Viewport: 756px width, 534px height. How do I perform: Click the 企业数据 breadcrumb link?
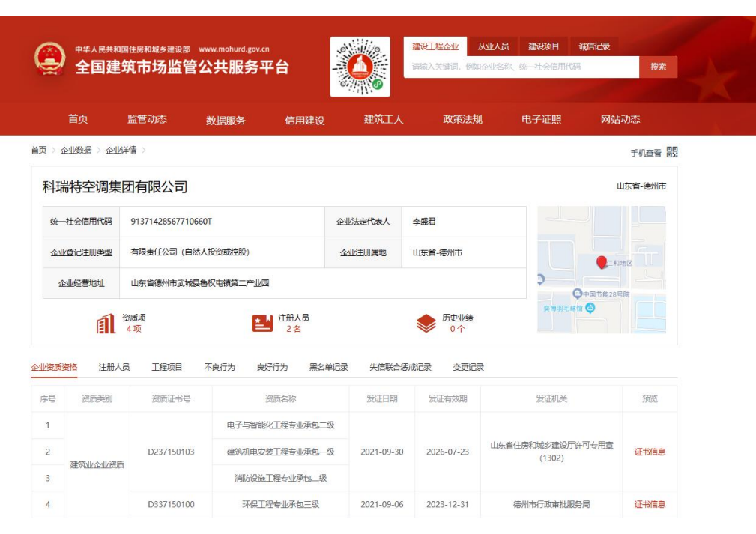click(x=78, y=151)
